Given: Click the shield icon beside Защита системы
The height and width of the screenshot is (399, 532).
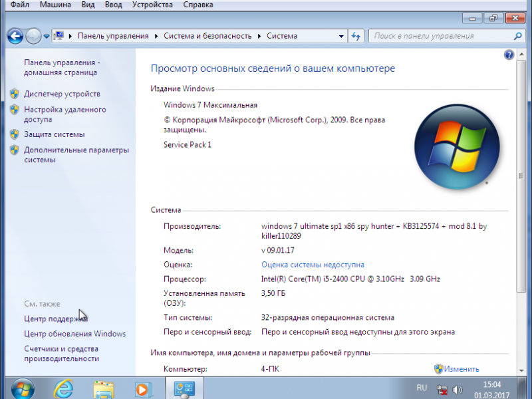Looking at the screenshot, I should 14,134.
